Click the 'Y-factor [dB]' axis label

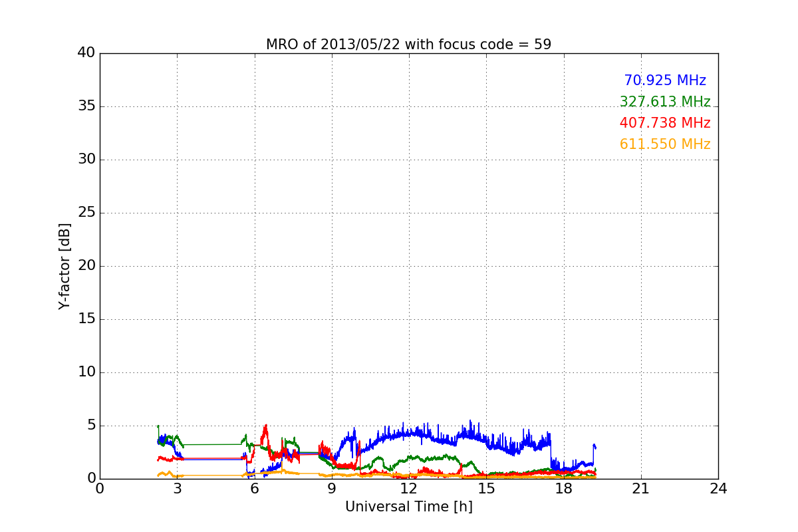tap(64, 266)
